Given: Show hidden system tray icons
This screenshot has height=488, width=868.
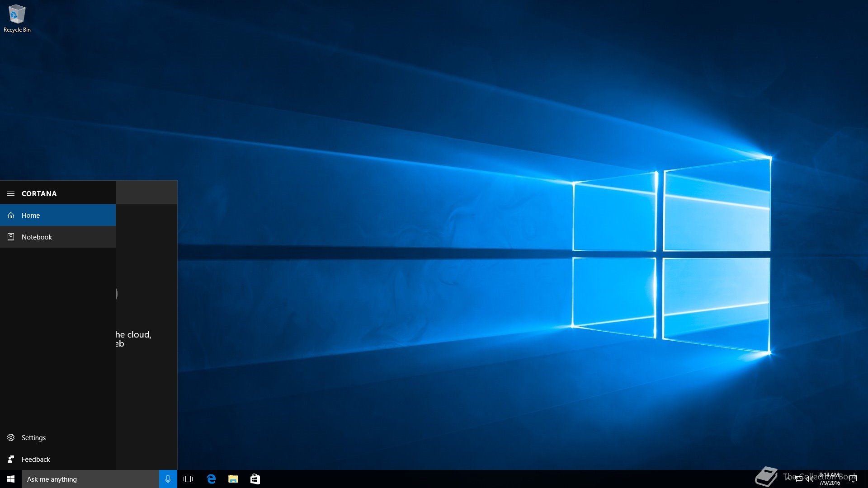Looking at the screenshot, I should click(788, 479).
